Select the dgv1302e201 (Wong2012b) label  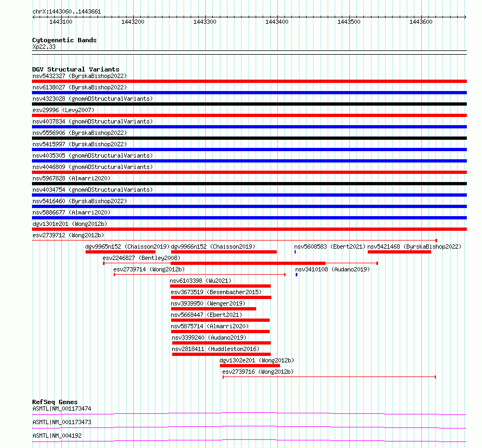(257, 360)
